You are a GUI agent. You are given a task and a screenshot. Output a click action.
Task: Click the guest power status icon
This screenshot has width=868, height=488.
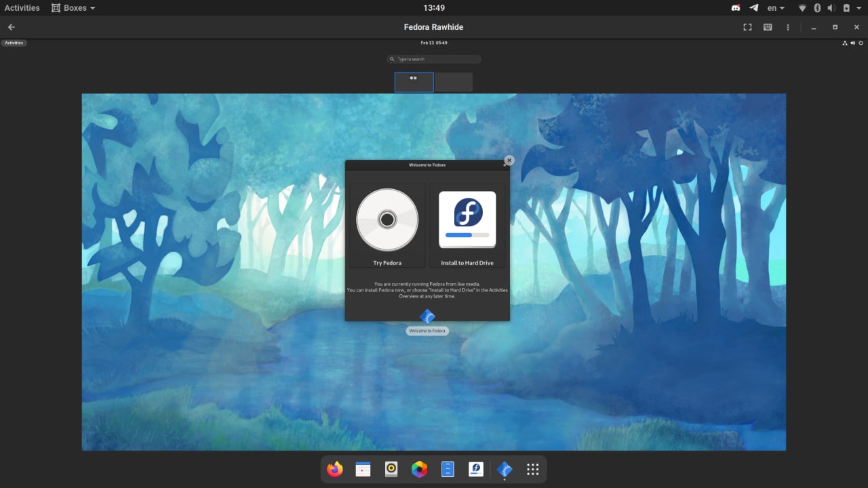861,43
